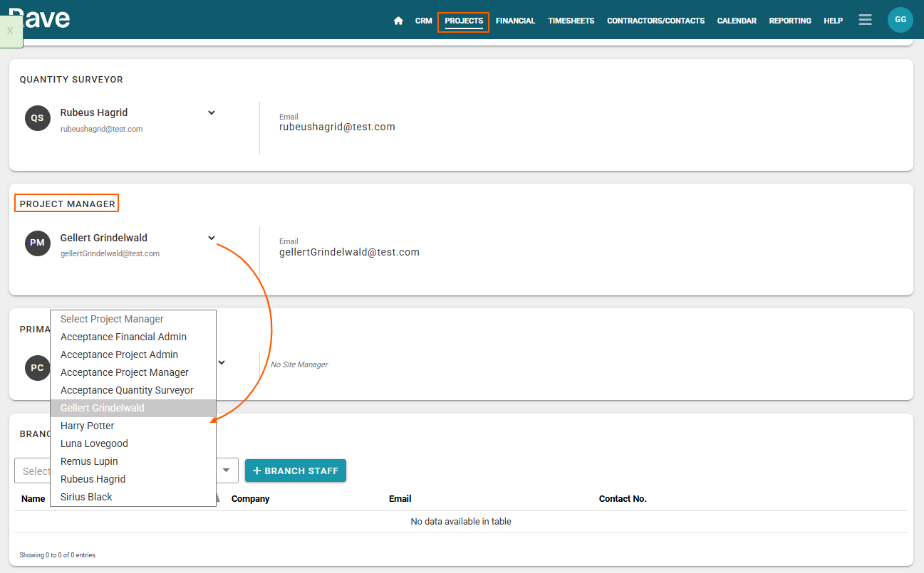The image size is (924, 573).
Task: Click the Dave logo
Action: pos(39,18)
